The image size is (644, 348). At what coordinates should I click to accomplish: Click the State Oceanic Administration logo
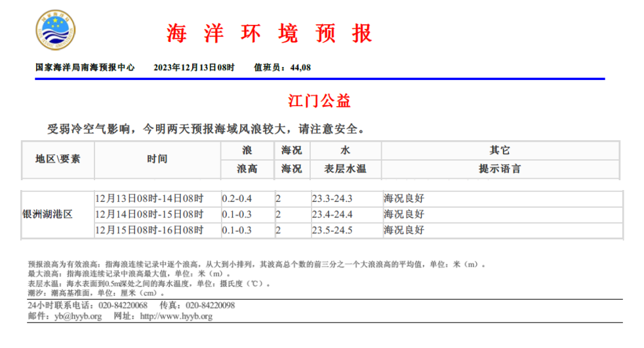pyautogui.click(x=54, y=32)
